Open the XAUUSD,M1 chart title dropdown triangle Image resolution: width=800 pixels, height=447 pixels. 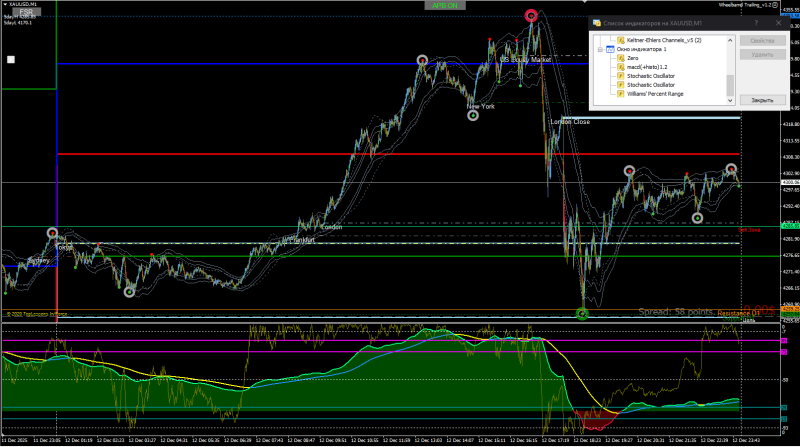5,4
